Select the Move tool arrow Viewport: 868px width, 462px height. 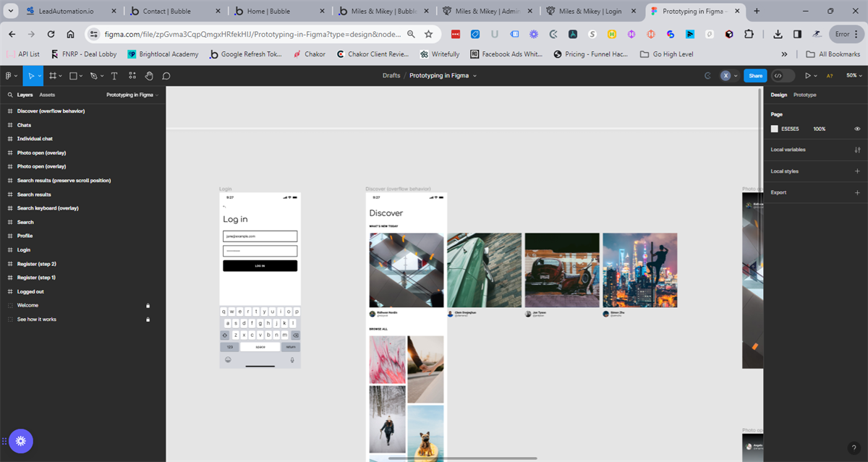30,76
